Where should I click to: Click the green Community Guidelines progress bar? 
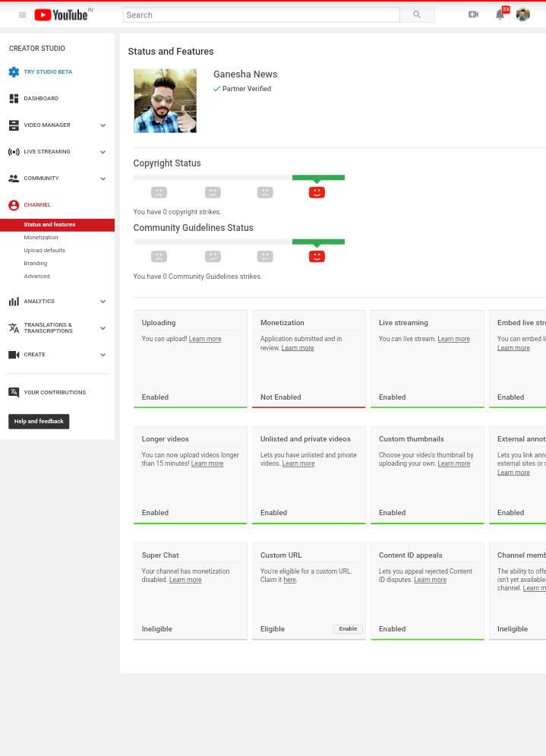tap(318, 242)
